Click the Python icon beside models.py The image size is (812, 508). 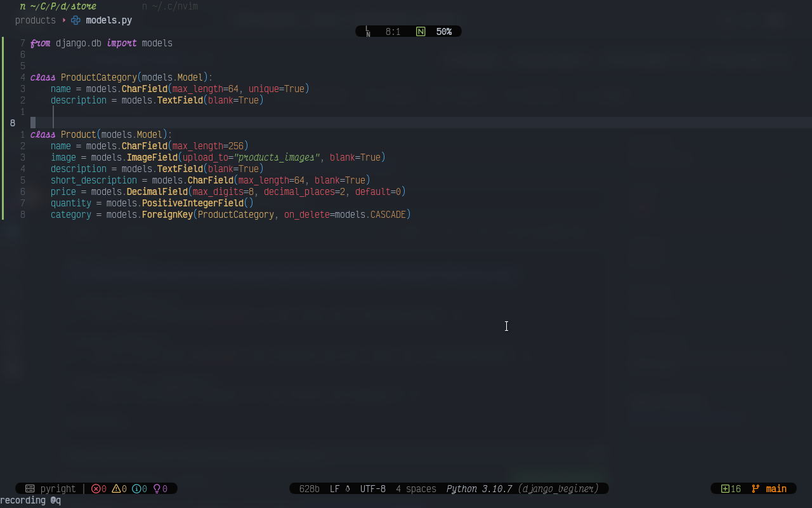click(75, 20)
